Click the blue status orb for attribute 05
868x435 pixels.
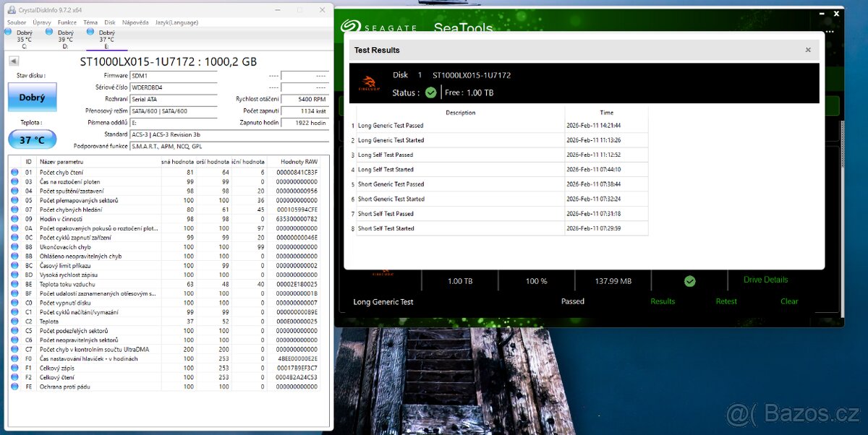pyautogui.click(x=14, y=200)
